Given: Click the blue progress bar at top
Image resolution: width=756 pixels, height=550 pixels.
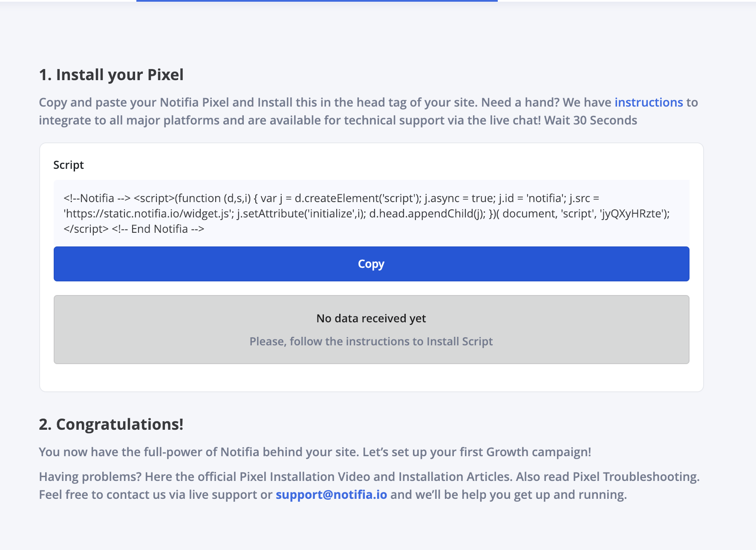Looking at the screenshot, I should click(x=317, y=1).
